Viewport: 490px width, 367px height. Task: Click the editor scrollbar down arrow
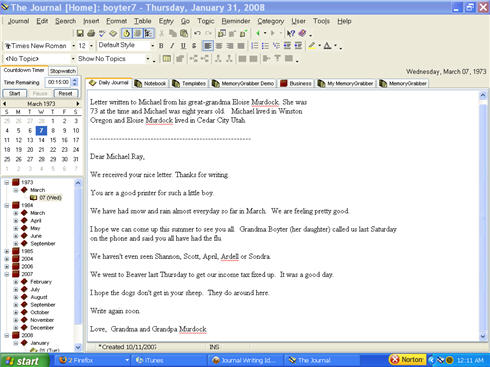(x=483, y=336)
